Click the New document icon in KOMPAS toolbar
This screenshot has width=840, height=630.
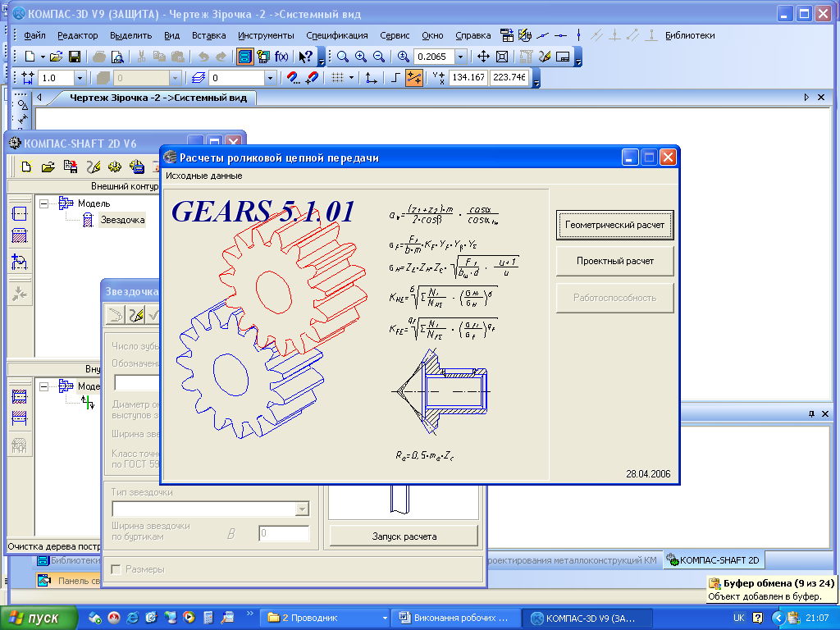click(x=30, y=57)
